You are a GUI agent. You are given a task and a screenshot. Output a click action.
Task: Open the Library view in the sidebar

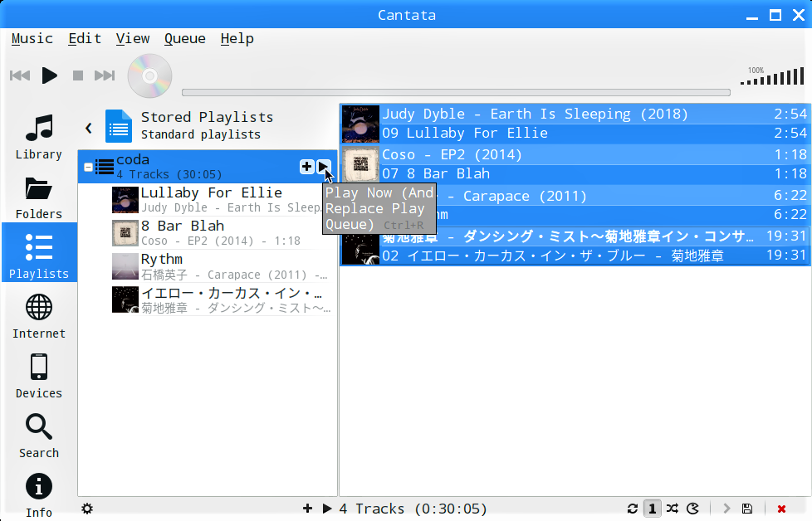point(39,137)
